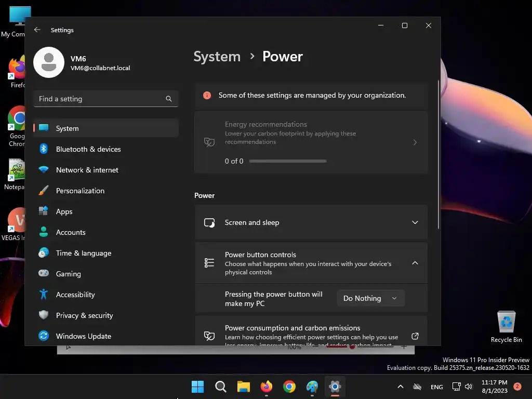This screenshot has height=399, width=532.
Task: Click the Gaming controller icon
Action: point(44,273)
